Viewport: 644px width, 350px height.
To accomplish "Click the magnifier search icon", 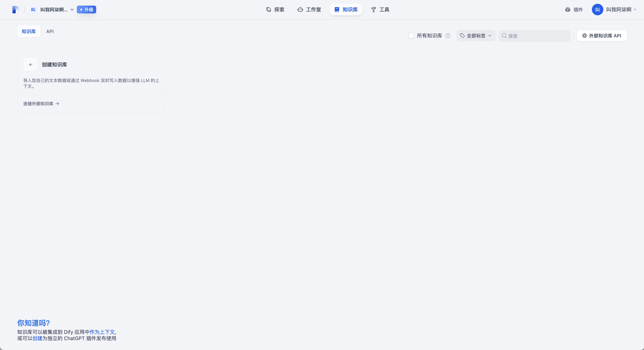I will click(x=504, y=36).
